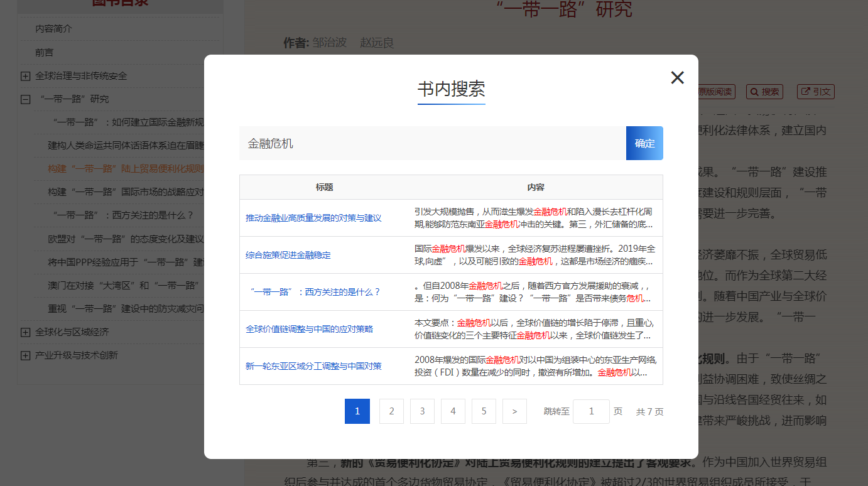Click the next page arrow
868x486 pixels.
click(x=514, y=411)
